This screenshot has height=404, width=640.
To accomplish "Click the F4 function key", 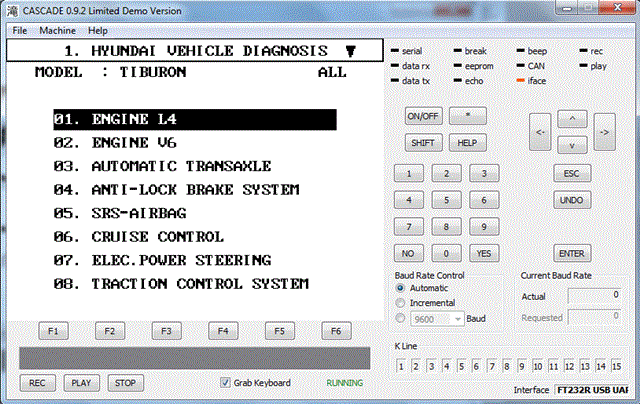I will click(x=223, y=331).
